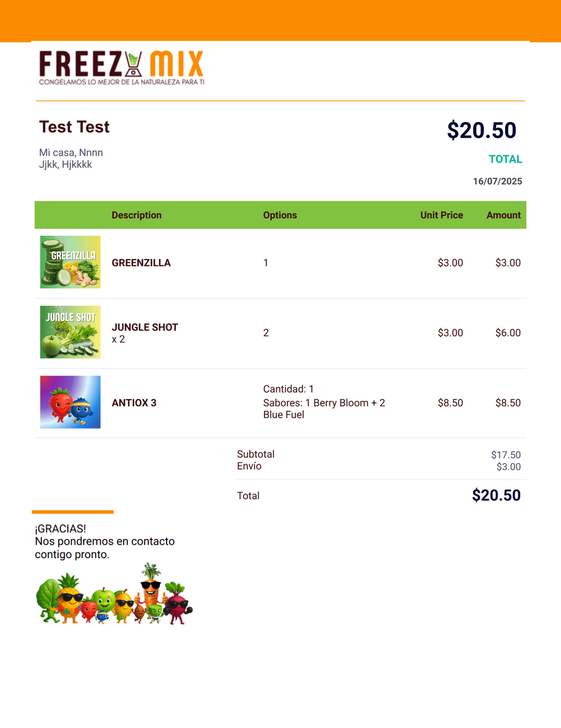Click the Description column header
The width and height of the screenshot is (561, 728).
(136, 215)
